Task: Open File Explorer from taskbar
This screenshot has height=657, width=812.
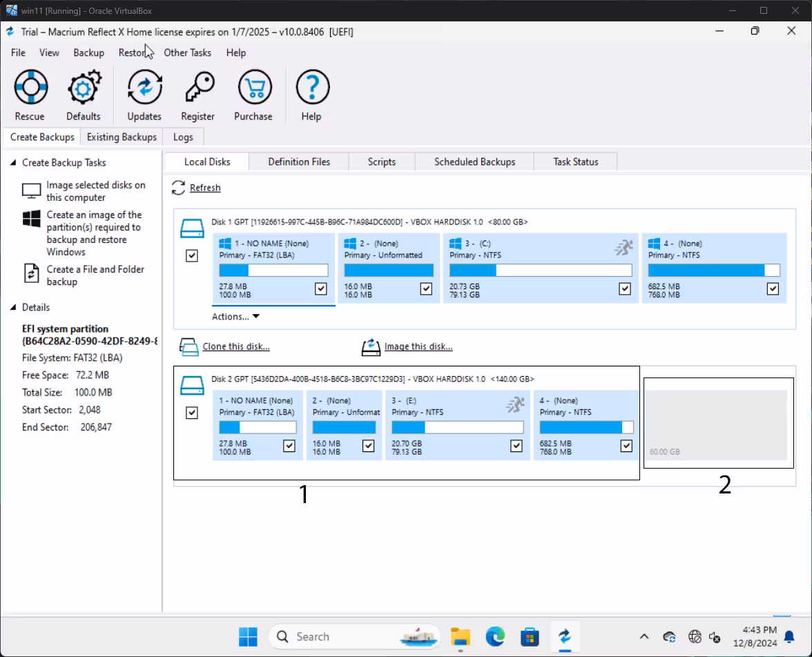Action: pos(460,637)
